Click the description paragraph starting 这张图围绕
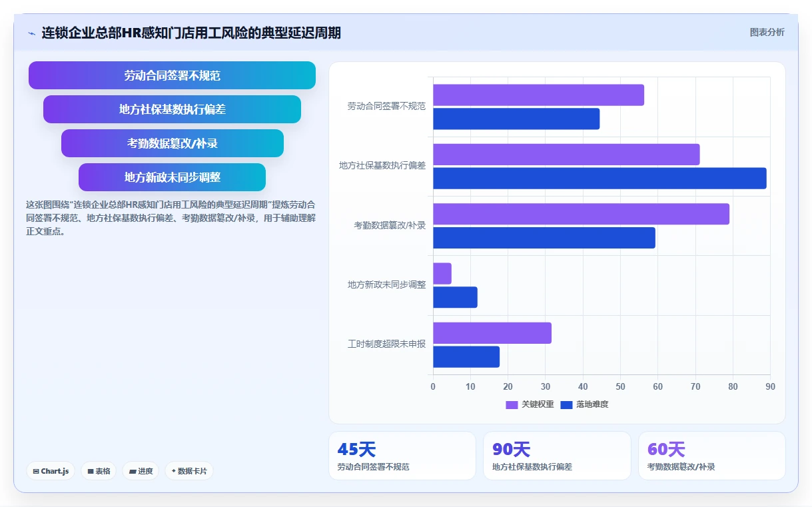The image size is (812, 507). pos(171,218)
